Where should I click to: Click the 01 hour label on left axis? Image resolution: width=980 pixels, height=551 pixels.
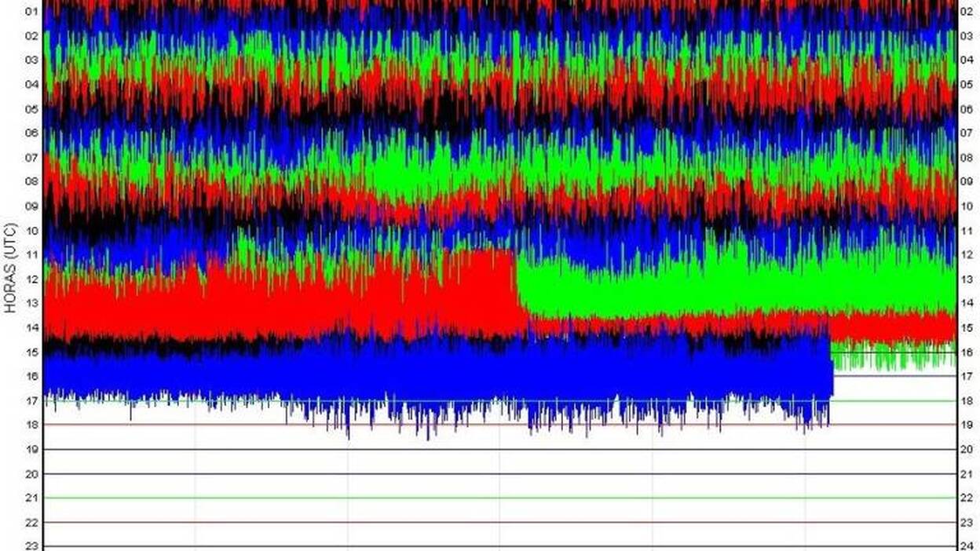[32, 12]
